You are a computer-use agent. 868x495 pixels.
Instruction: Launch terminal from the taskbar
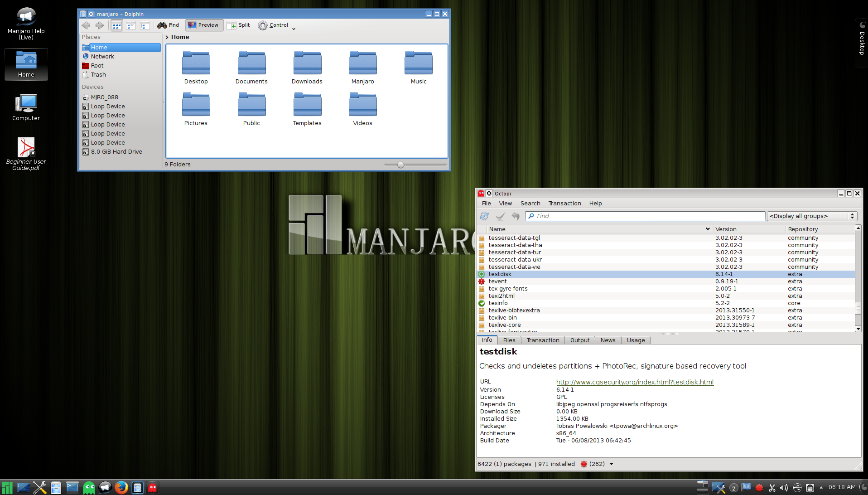[72, 488]
